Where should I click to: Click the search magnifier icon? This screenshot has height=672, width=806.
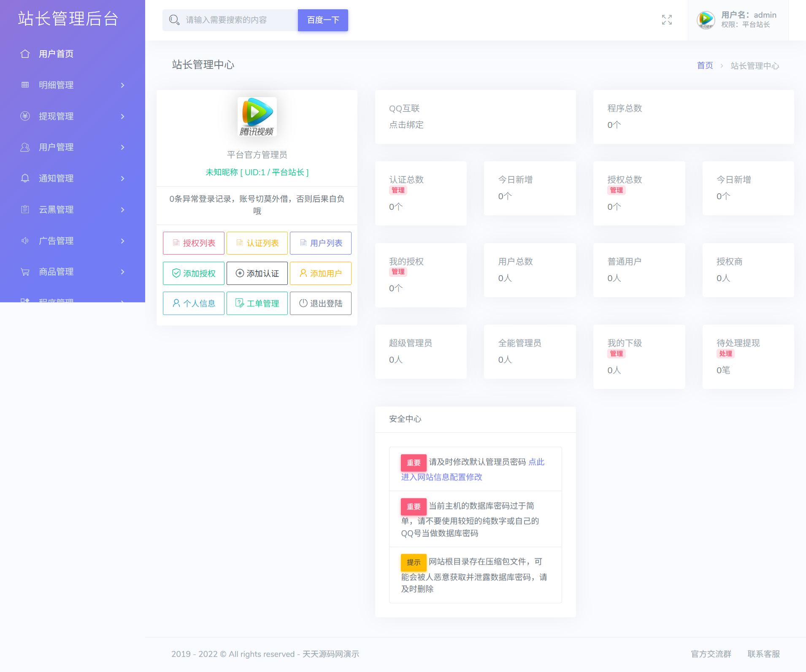pyautogui.click(x=174, y=19)
